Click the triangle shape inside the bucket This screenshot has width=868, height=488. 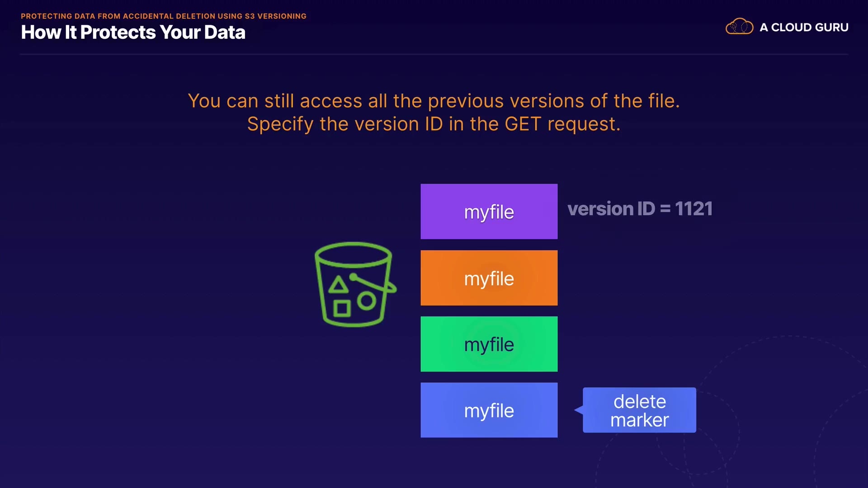coord(338,285)
